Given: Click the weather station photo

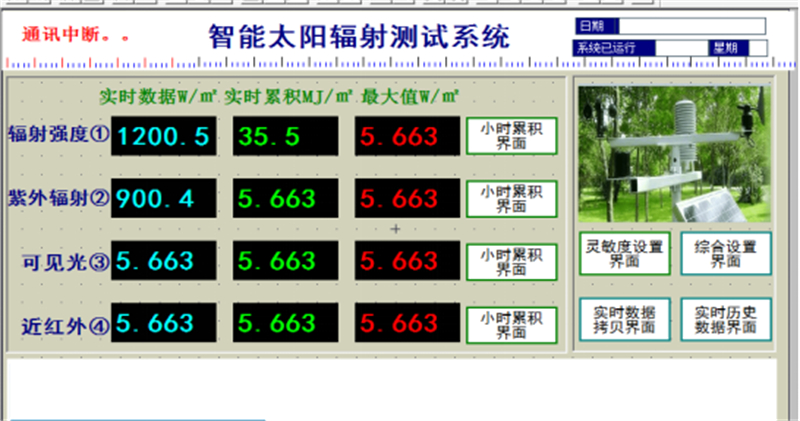Looking at the screenshot, I should (x=674, y=154).
